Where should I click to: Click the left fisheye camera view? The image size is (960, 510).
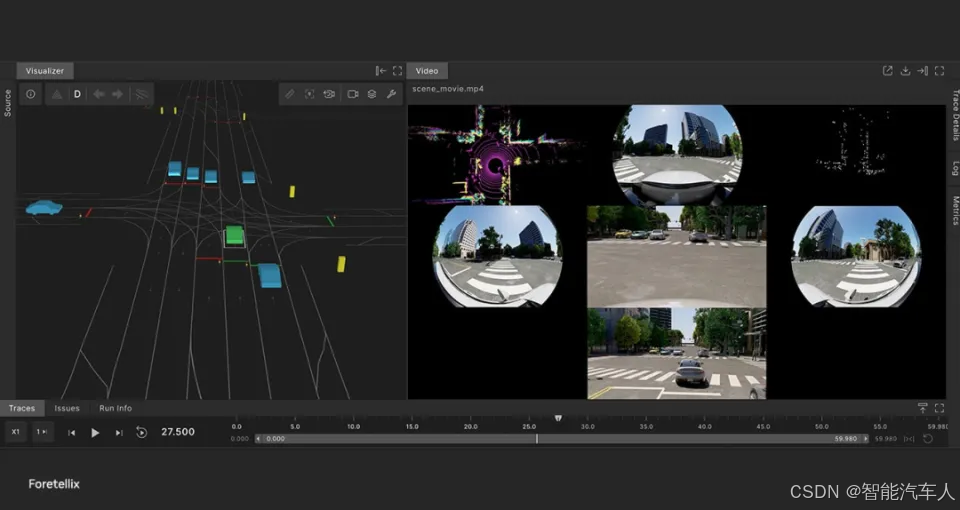tap(497, 256)
